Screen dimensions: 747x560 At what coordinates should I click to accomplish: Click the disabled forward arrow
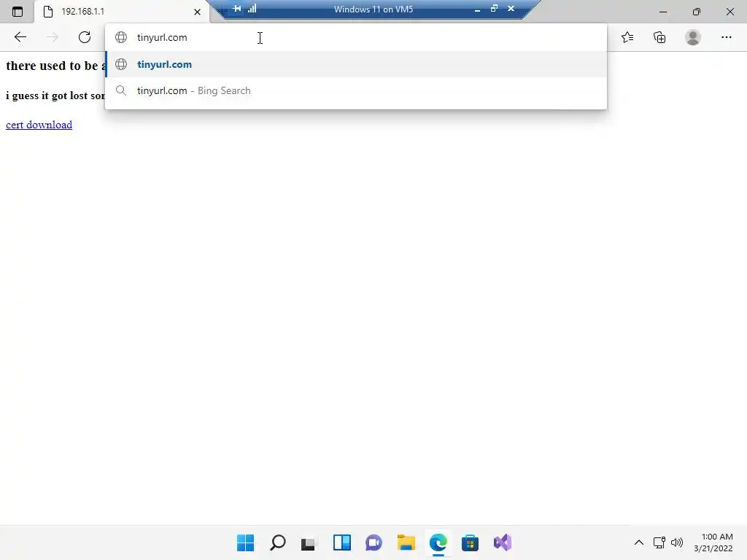(53, 37)
